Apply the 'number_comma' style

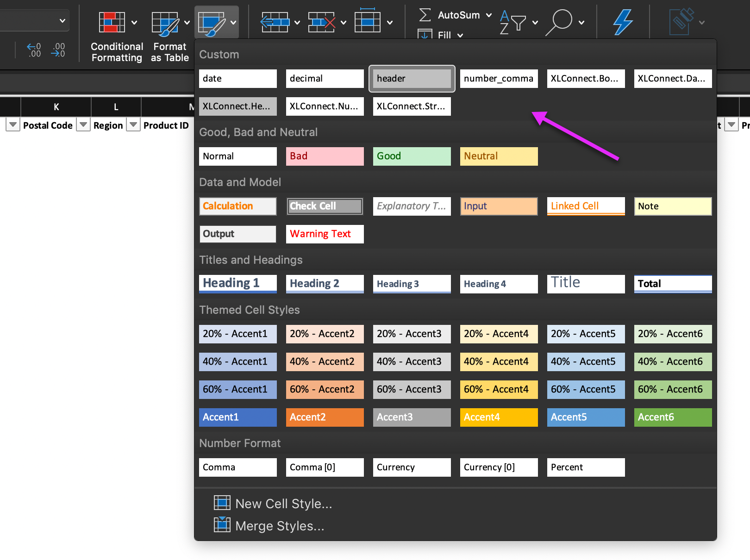(499, 79)
